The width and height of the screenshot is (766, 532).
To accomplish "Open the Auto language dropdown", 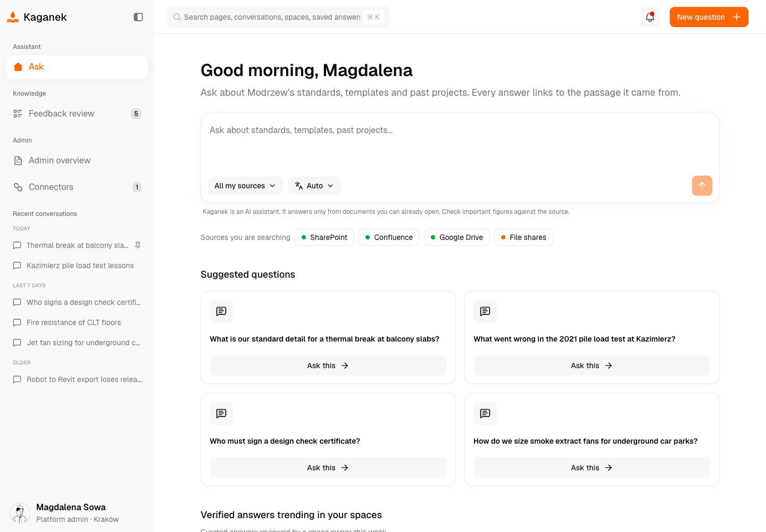I will [314, 186].
